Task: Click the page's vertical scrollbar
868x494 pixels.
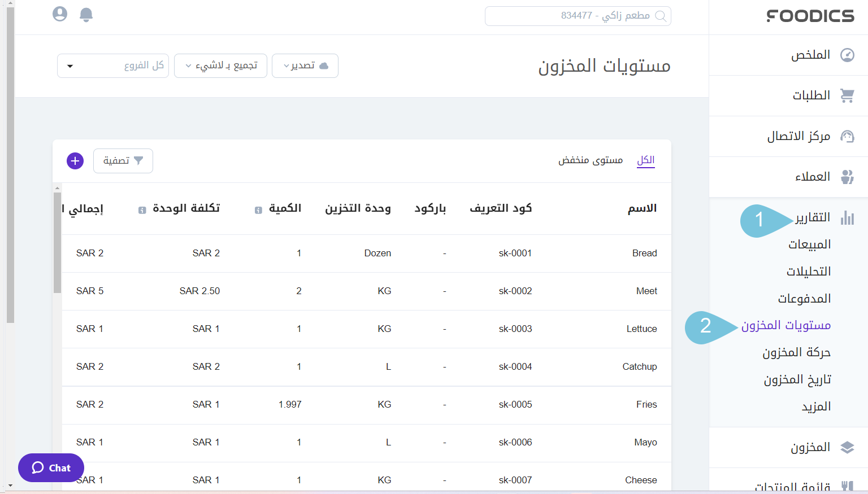Action: 10,164
